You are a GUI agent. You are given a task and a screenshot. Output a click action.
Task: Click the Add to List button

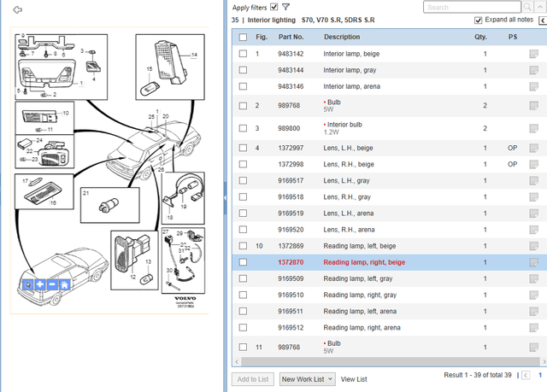tap(252, 378)
